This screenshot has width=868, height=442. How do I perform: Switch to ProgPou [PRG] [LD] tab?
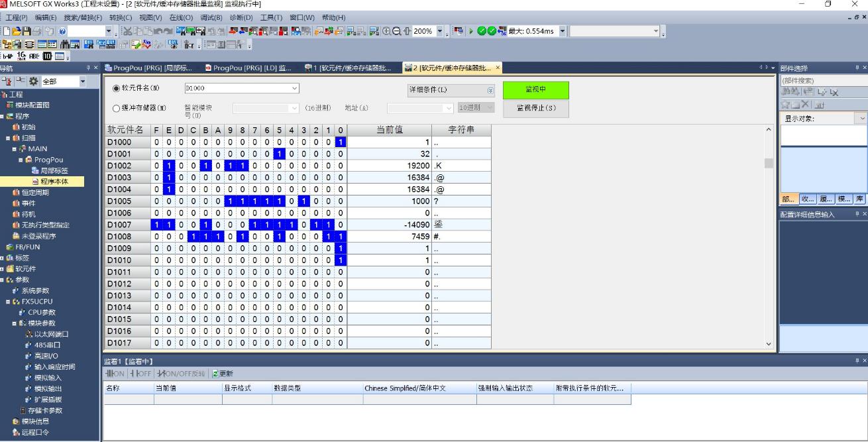(249, 68)
